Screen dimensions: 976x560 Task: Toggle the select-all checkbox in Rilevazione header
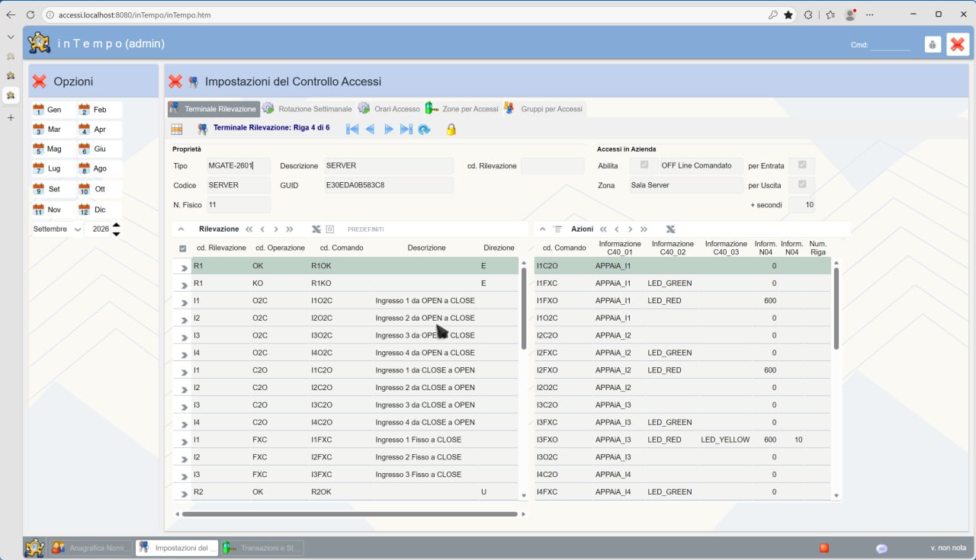click(182, 248)
